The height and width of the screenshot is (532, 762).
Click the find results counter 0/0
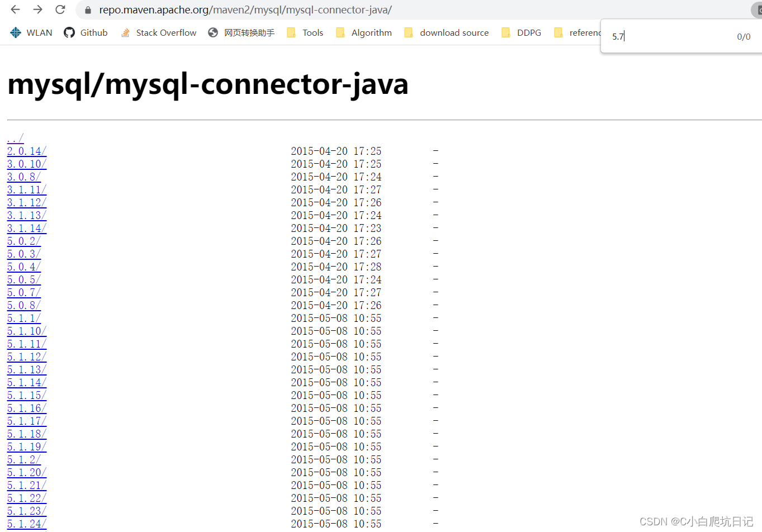pyautogui.click(x=744, y=37)
